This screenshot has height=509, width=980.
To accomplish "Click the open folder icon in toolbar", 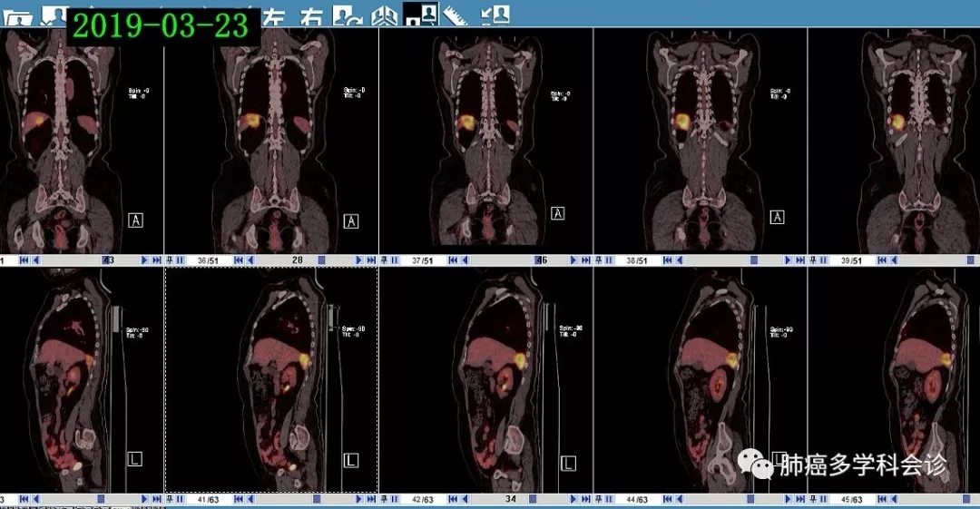I will 18,15.
